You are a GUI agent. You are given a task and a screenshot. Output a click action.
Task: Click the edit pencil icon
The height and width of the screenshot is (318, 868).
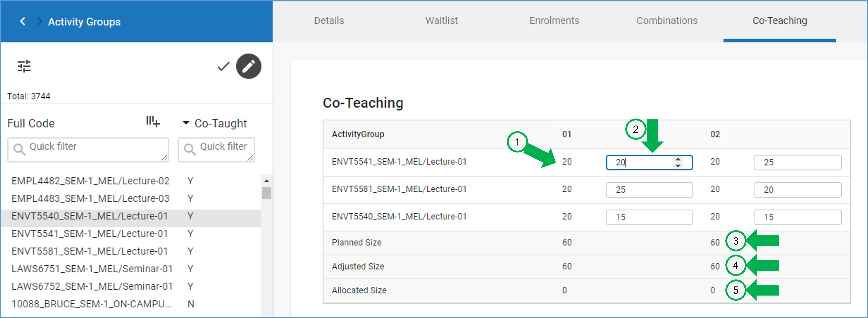(249, 66)
